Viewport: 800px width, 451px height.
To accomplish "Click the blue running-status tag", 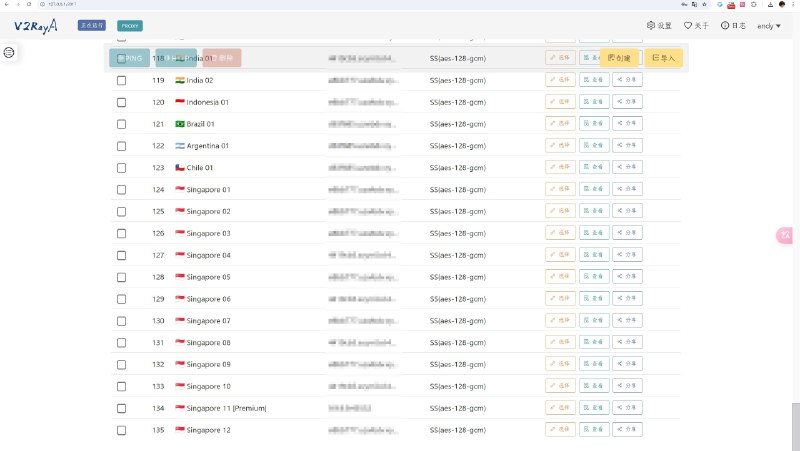I will coord(91,25).
